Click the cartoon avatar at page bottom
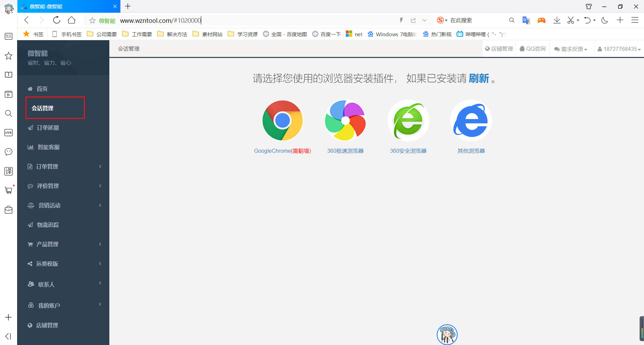Viewport: 644px width, 345px height. [447, 334]
